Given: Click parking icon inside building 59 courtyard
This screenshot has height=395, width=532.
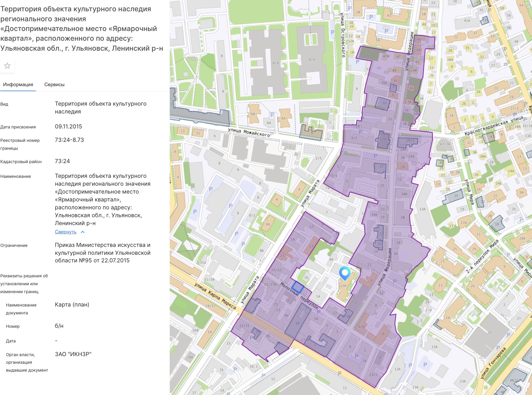Looking at the screenshot, I should (386, 31).
